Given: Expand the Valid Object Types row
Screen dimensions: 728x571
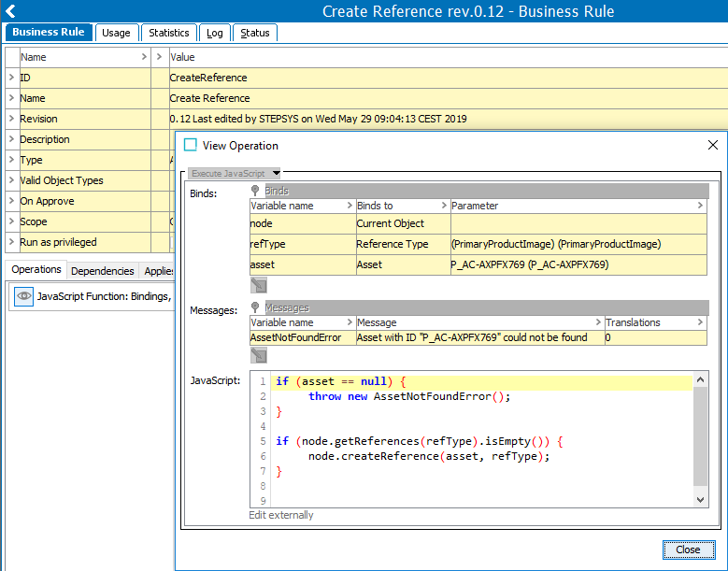Looking at the screenshot, I should pyautogui.click(x=11, y=180).
